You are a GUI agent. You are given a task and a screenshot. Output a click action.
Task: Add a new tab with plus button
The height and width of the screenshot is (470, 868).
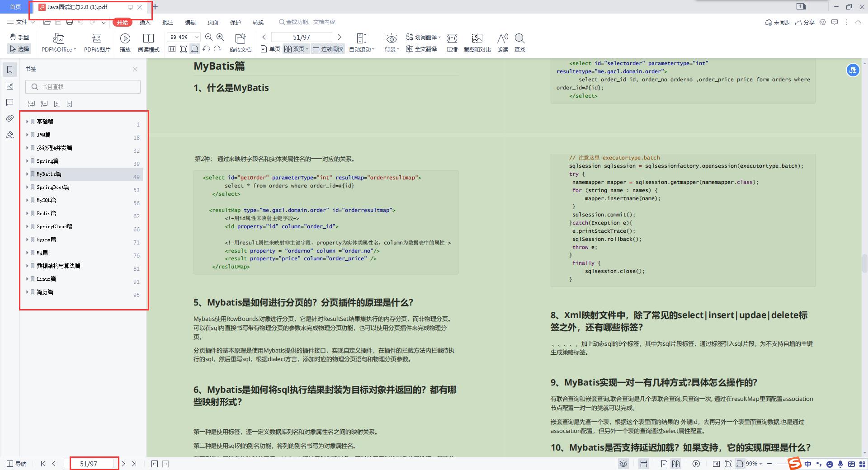(155, 7)
